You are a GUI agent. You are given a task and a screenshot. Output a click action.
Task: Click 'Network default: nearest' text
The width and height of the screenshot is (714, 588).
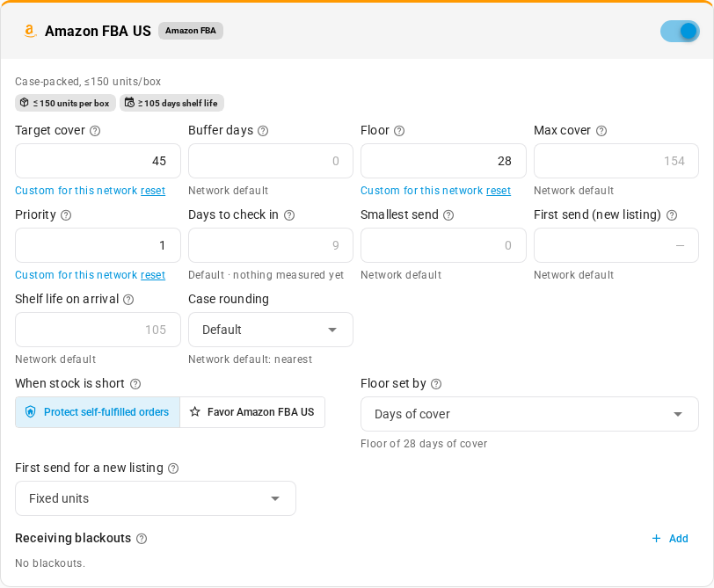(x=250, y=359)
